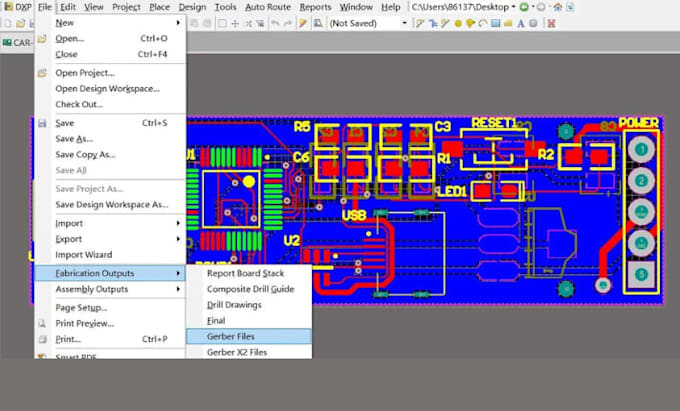Open the Tools menu
The height and width of the screenshot is (411, 680).
pos(226,7)
